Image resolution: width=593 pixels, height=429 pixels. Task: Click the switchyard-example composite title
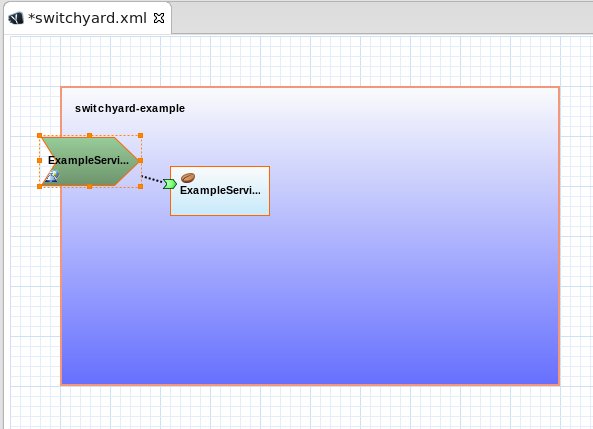point(130,109)
